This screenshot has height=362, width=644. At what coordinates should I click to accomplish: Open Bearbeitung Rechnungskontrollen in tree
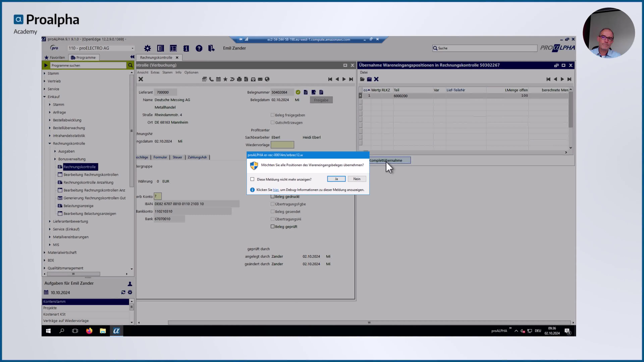click(91, 175)
